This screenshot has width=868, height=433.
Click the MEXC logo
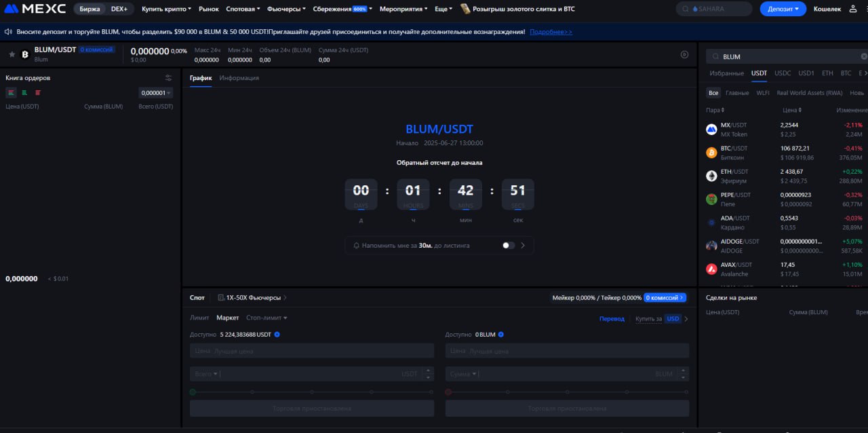click(x=35, y=9)
